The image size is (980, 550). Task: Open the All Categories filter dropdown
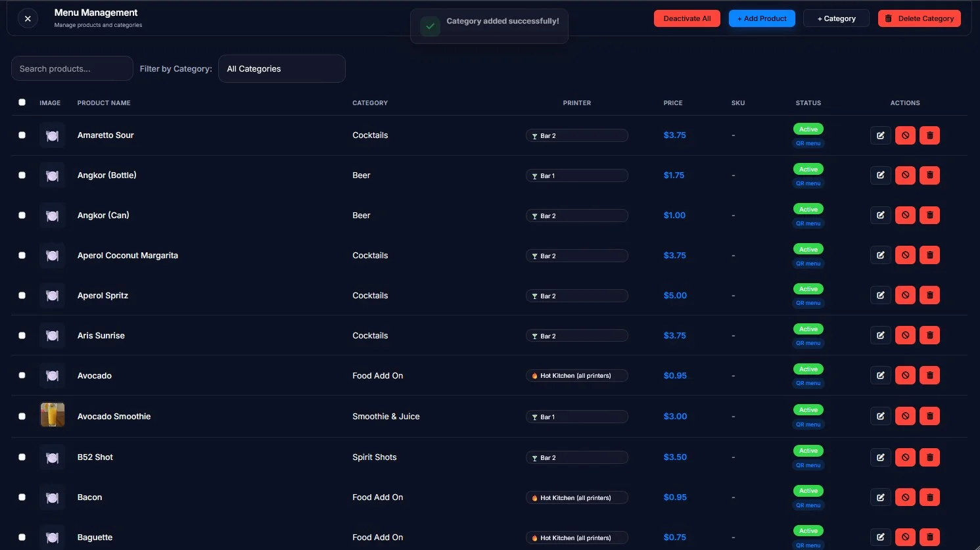click(281, 69)
